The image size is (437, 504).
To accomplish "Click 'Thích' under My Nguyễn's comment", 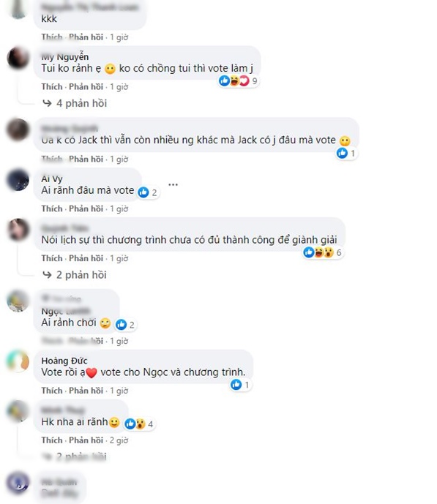I will point(52,87).
